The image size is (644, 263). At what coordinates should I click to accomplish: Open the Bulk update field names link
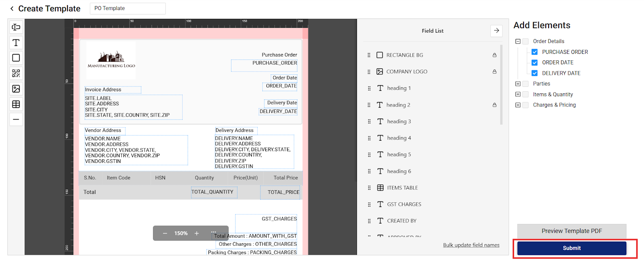tap(471, 245)
